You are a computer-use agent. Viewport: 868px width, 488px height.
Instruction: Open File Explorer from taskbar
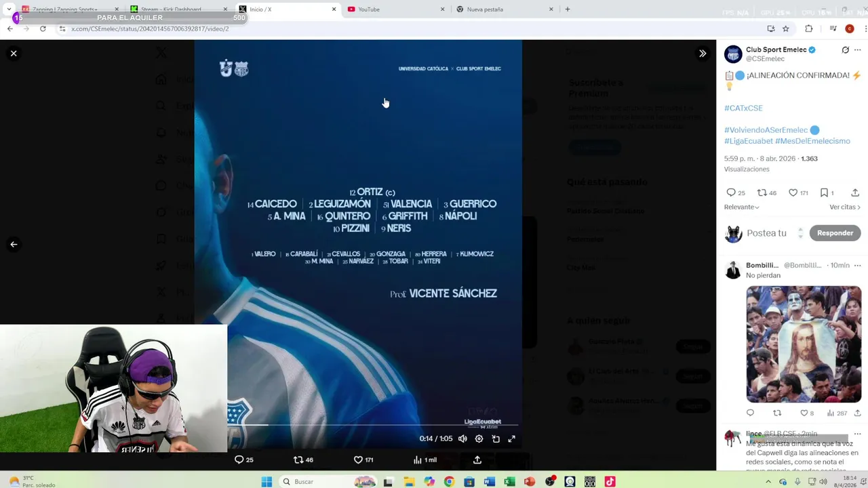[x=409, y=481]
